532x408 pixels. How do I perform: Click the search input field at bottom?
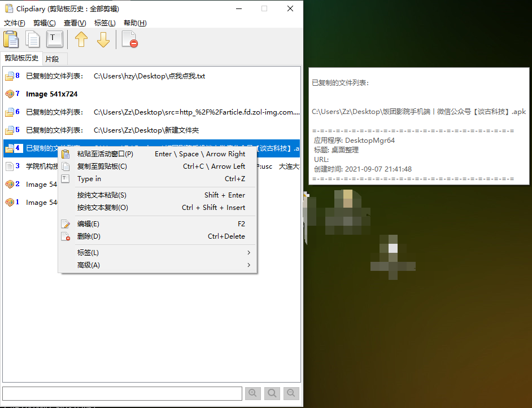point(122,393)
